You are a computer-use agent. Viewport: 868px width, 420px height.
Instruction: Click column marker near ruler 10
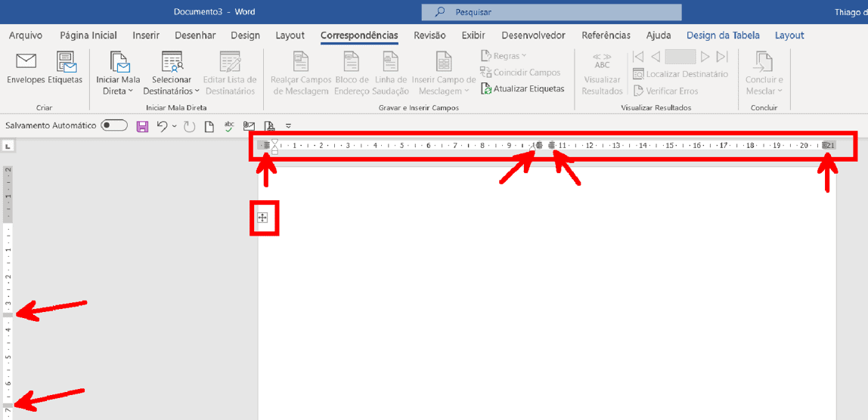pos(539,145)
